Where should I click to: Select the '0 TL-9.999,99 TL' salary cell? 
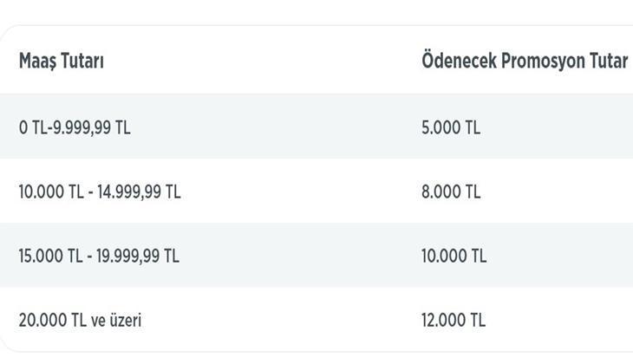coord(75,127)
